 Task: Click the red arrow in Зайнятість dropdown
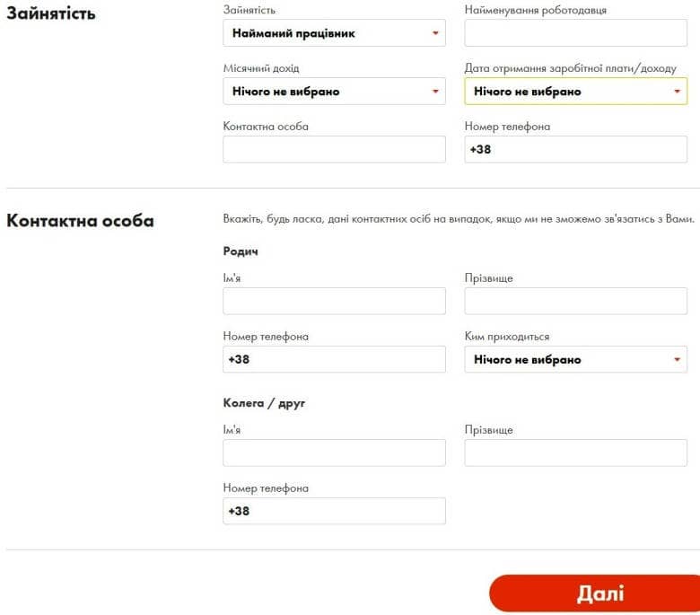(435, 33)
